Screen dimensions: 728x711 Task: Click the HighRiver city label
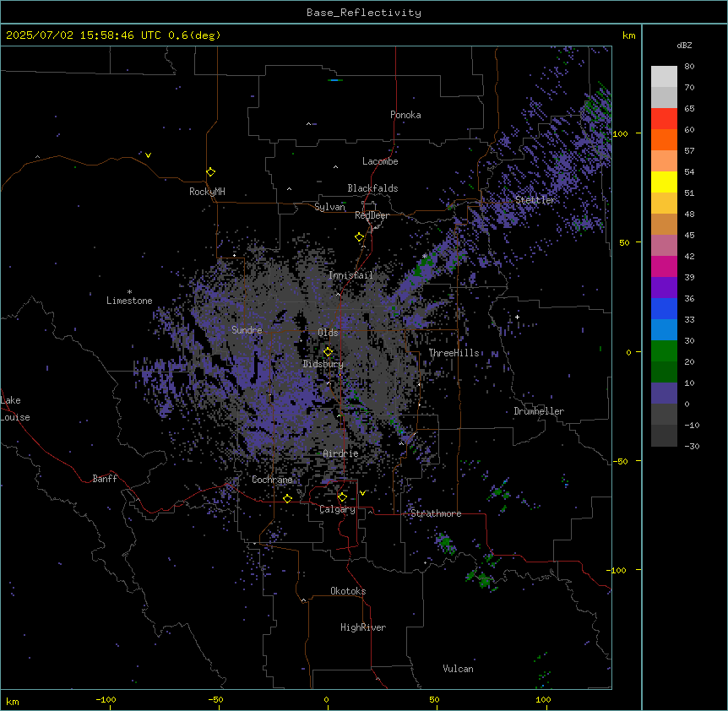coord(363,627)
